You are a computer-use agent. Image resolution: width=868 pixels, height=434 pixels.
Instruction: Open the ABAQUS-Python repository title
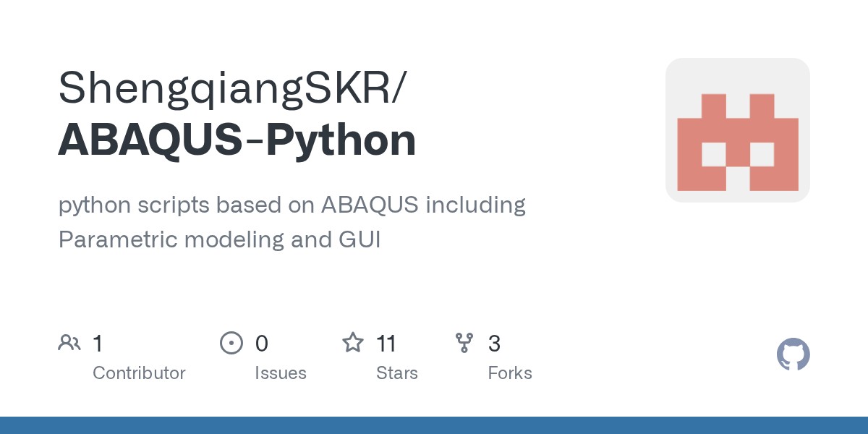tap(237, 140)
